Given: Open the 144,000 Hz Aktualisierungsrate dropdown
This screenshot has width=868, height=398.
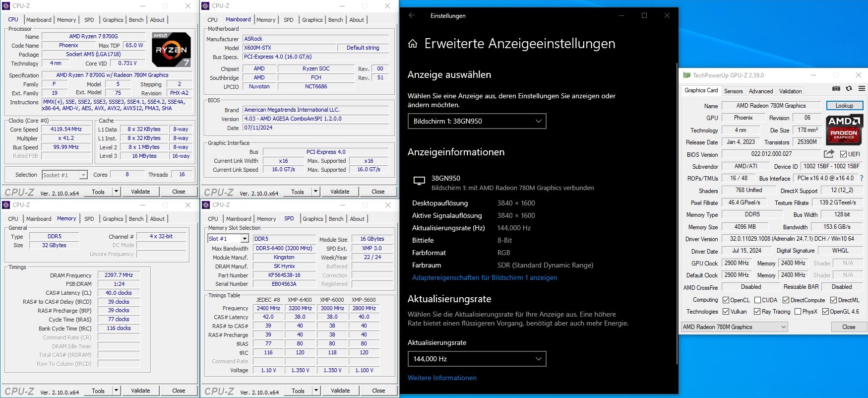Looking at the screenshot, I should pos(477,359).
